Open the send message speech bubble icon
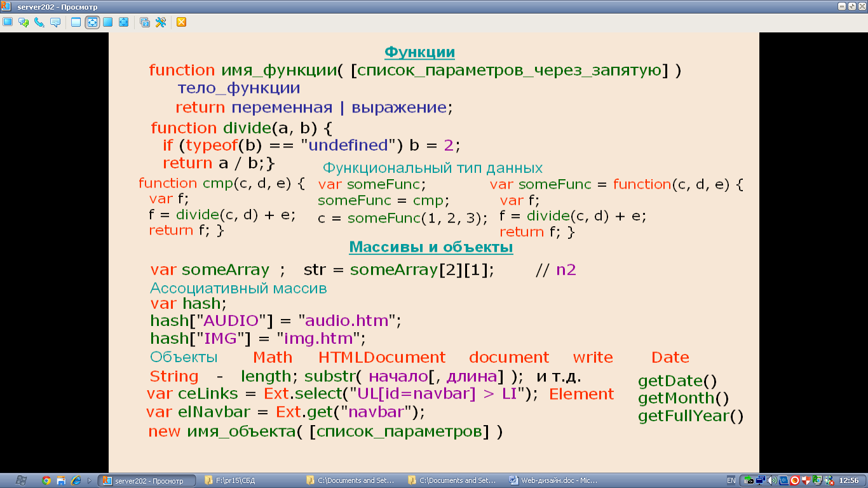The width and height of the screenshot is (868, 488). pyautogui.click(x=55, y=22)
